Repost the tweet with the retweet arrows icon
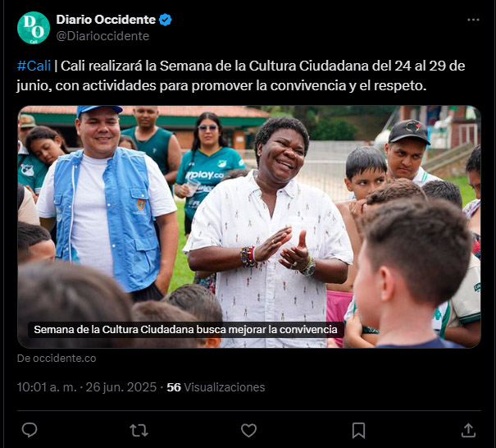496x448 pixels. [x=139, y=430]
